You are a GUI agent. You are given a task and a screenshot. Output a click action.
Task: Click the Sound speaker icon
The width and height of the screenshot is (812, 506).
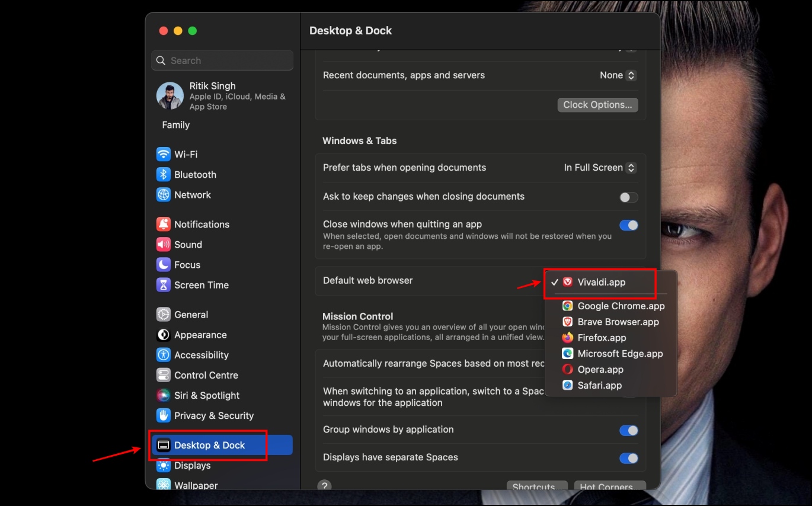point(164,245)
